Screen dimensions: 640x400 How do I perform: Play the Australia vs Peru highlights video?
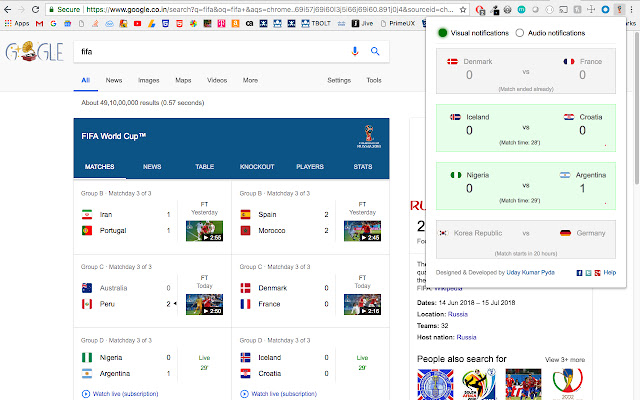[x=204, y=304]
